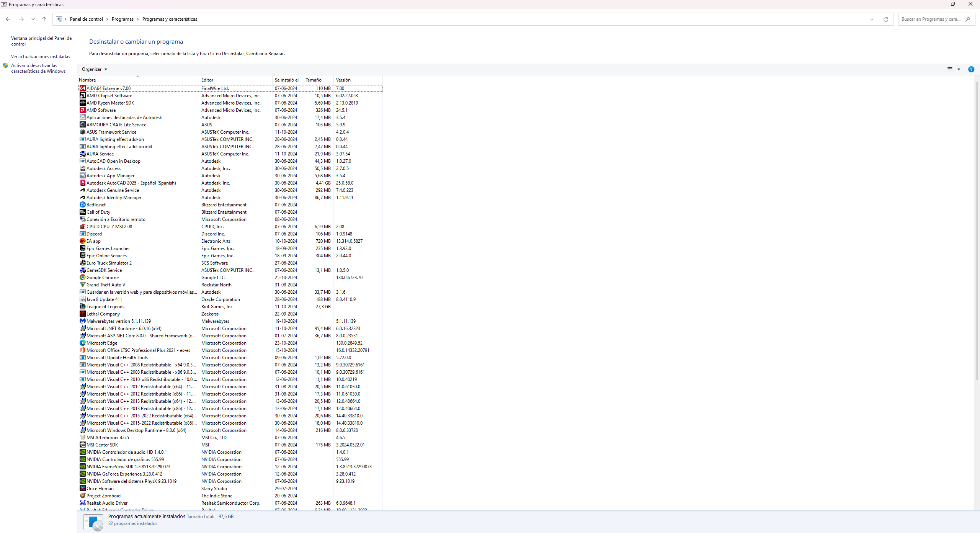Sort by Se instaló el column
This screenshot has height=533, width=980.
pyautogui.click(x=287, y=80)
